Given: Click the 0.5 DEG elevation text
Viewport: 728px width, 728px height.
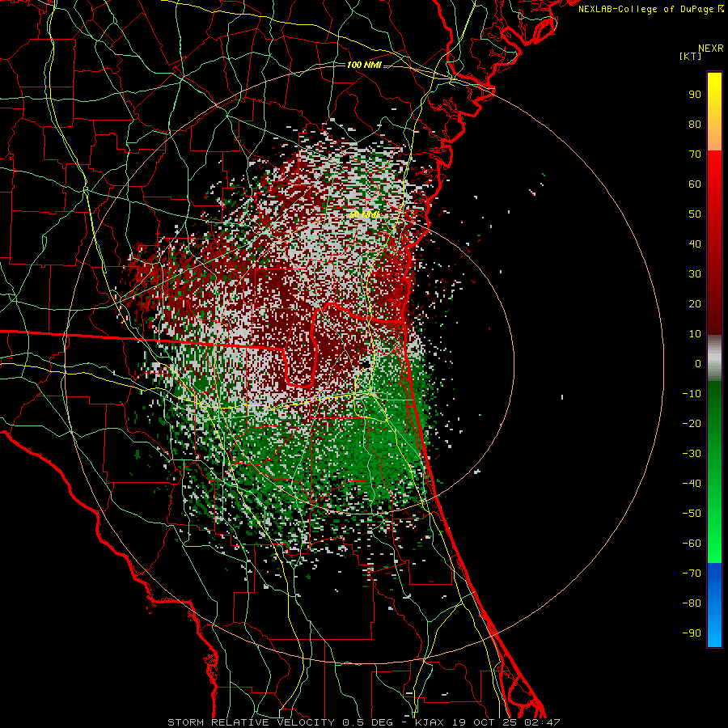Looking at the screenshot, I should point(368,722).
